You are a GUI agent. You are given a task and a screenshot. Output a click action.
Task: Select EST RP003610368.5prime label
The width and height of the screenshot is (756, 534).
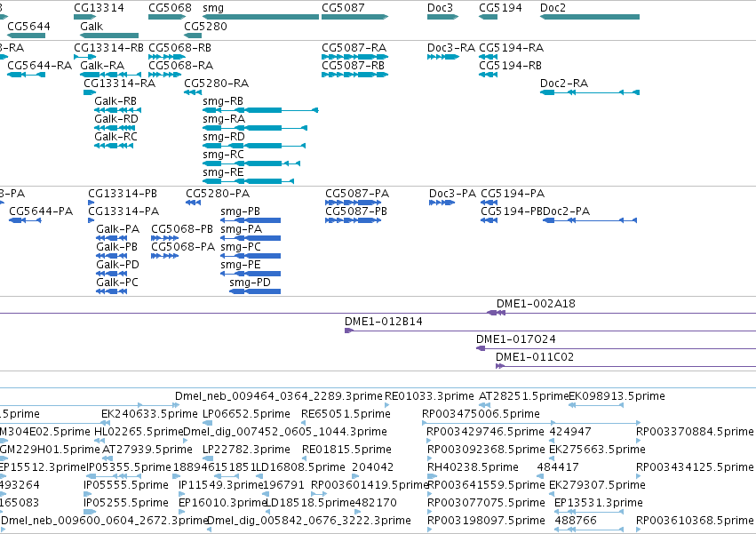(695, 521)
